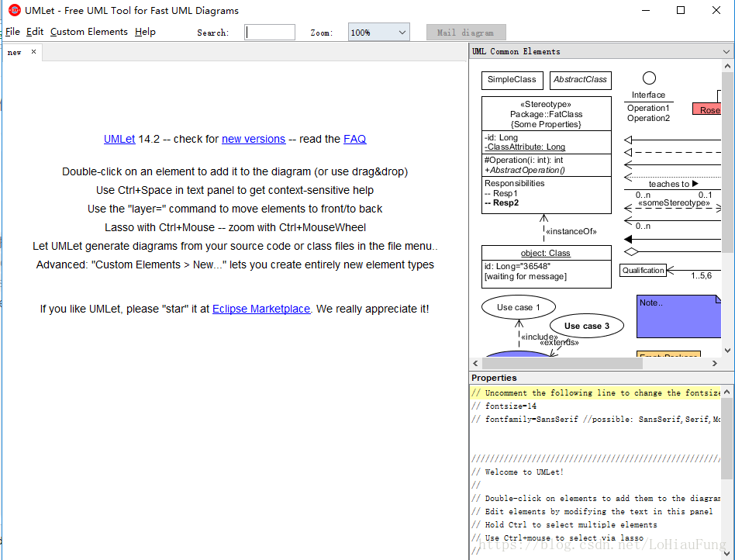Maximize the UMLet window
735x560 pixels.
click(681, 10)
